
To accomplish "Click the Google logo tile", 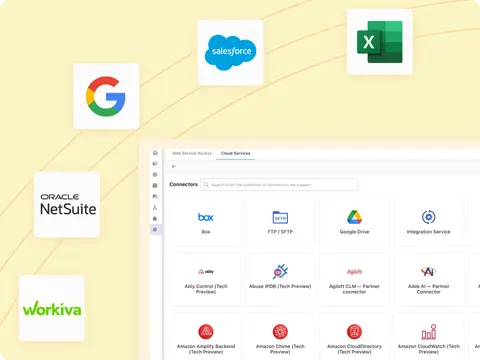I will pos(106,96).
